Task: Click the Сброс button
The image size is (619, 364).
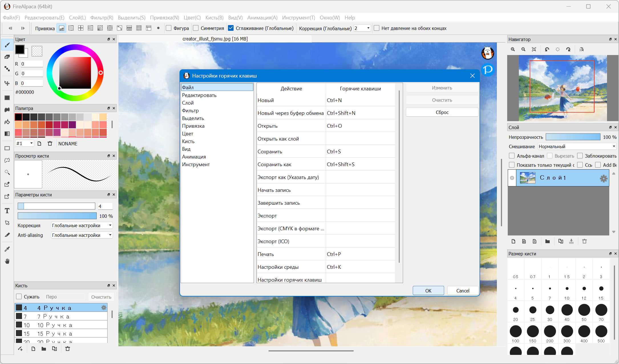Action: [x=442, y=112]
